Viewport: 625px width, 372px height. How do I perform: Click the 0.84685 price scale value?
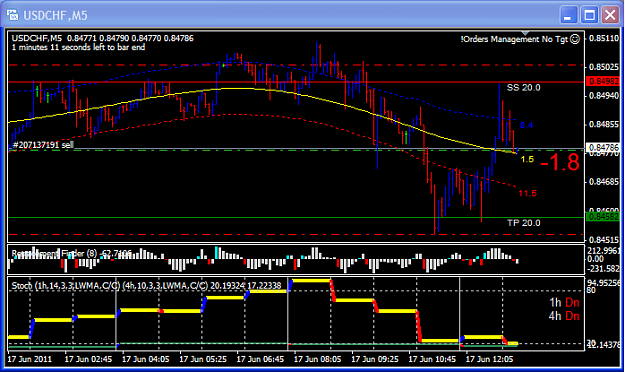click(604, 181)
